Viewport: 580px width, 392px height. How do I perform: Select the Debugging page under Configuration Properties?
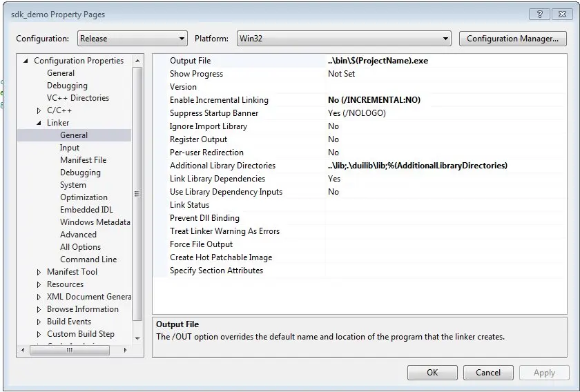pyautogui.click(x=67, y=86)
